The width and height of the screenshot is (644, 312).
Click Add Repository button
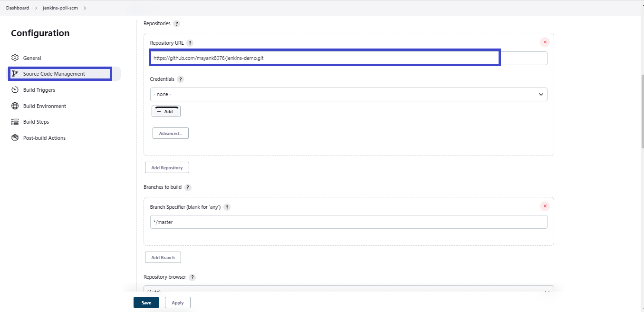[x=167, y=167]
